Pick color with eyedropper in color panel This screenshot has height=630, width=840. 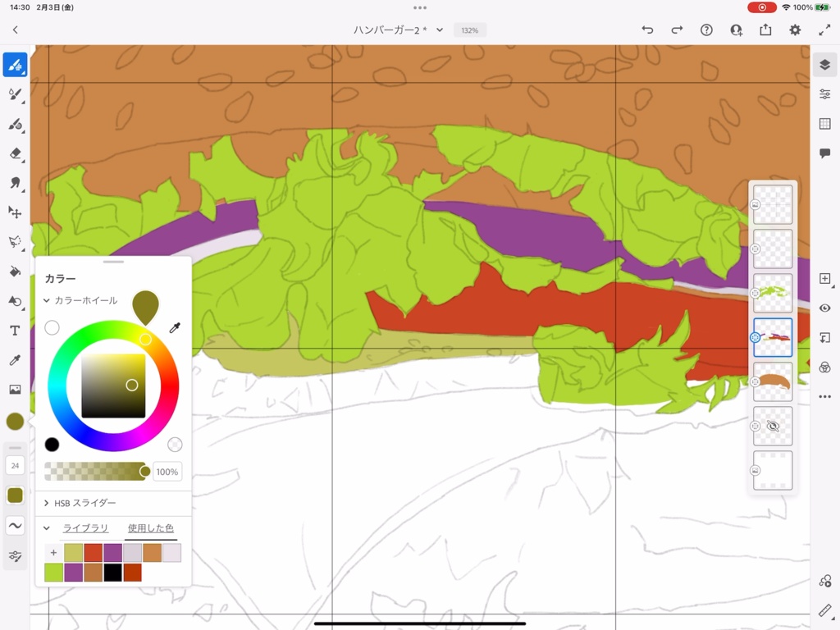tap(175, 328)
